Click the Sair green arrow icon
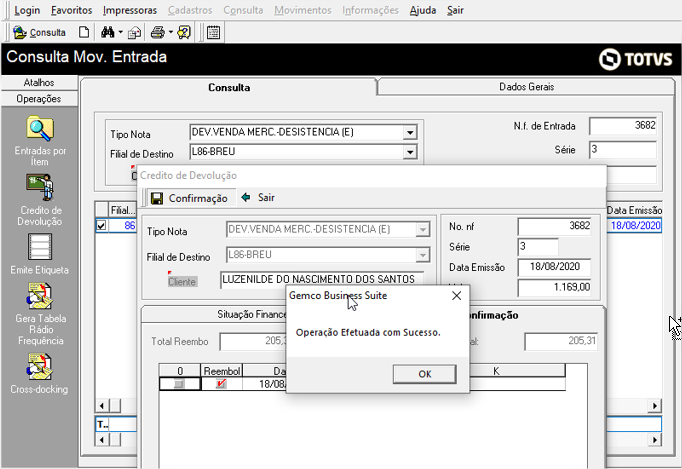The height and width of the screenshot is (469, 682). pos(246,198)
